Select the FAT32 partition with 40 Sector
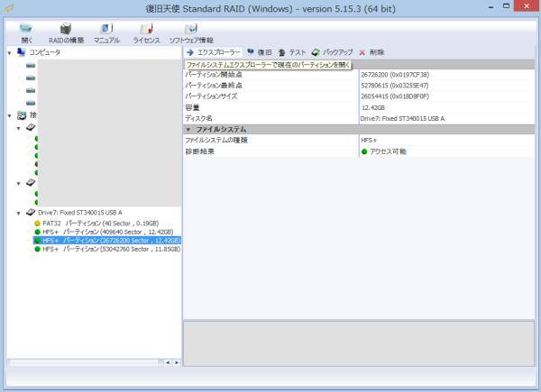The width and height of the screenshot is (541, 392). [x=99, y=223]
